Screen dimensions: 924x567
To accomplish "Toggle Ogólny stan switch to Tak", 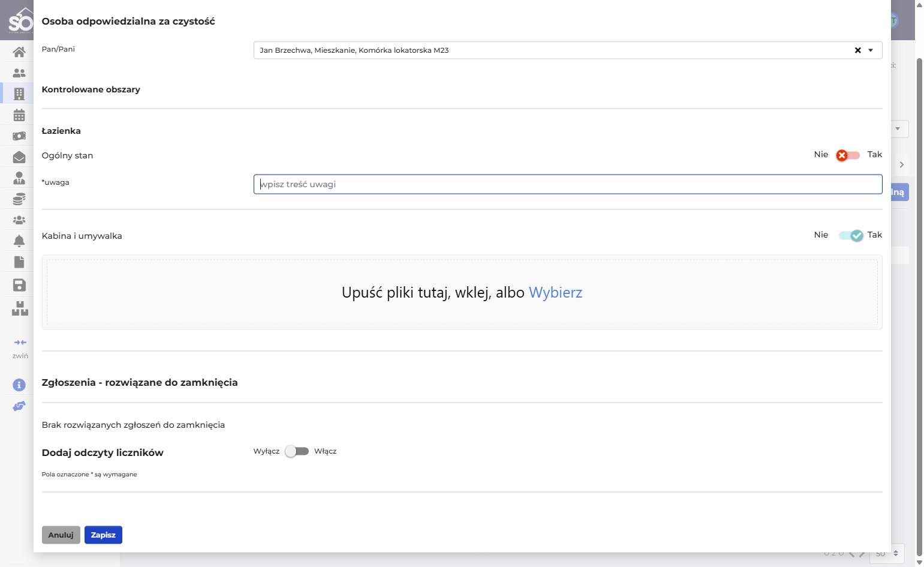I will pyautogui.click(x=848, y=155).
